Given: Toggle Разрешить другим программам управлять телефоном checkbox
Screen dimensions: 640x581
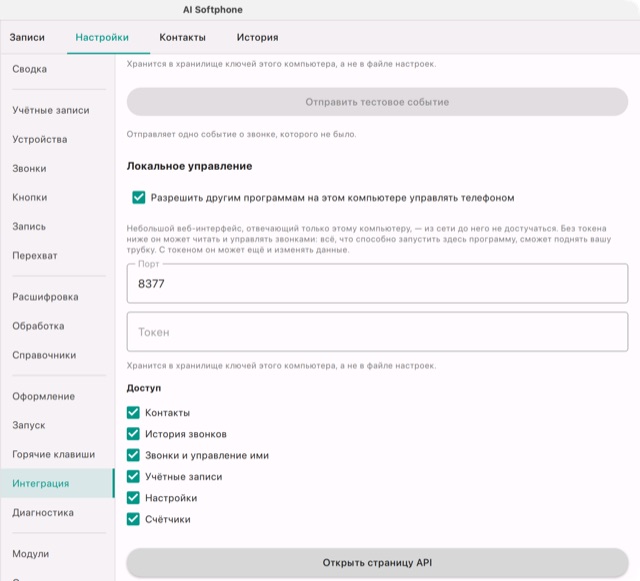Looking at the screenshot, I should click(139, 198).
